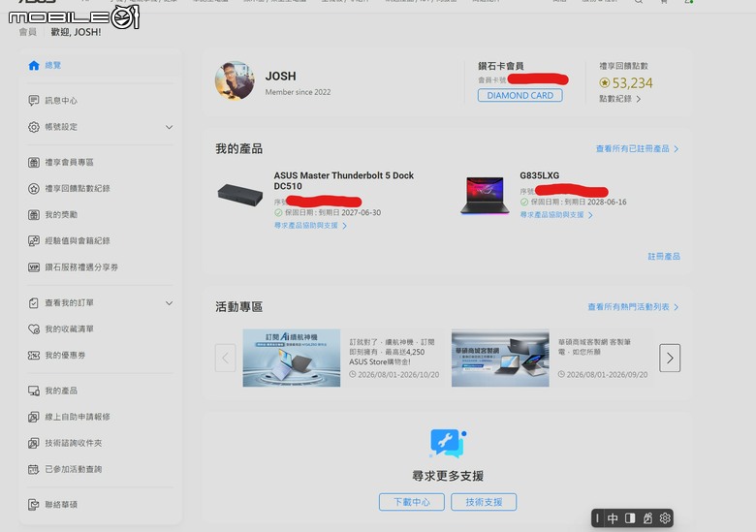Select 訊息中心 in sidebar
Screen dimensions: 756x532
(61, 101)
